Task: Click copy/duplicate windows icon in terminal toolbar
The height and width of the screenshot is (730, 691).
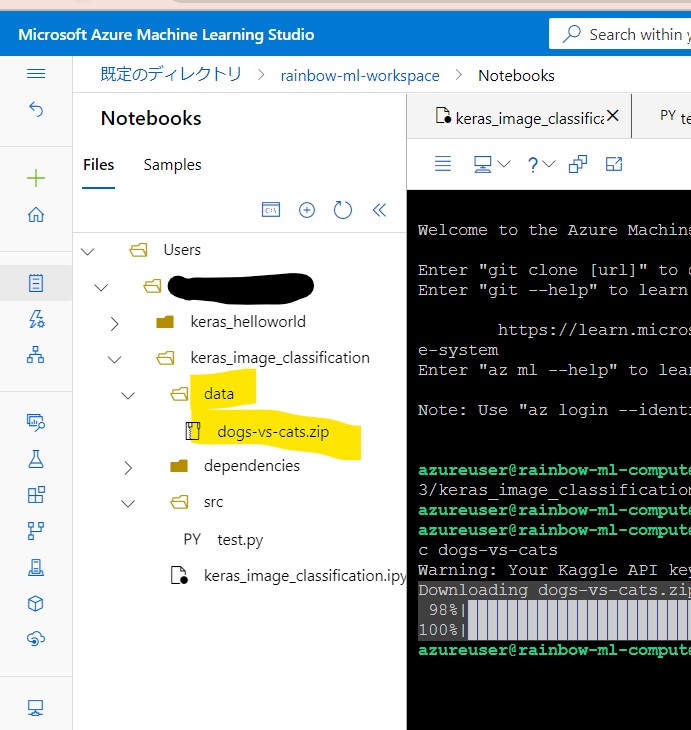Action: click(578, 164)
